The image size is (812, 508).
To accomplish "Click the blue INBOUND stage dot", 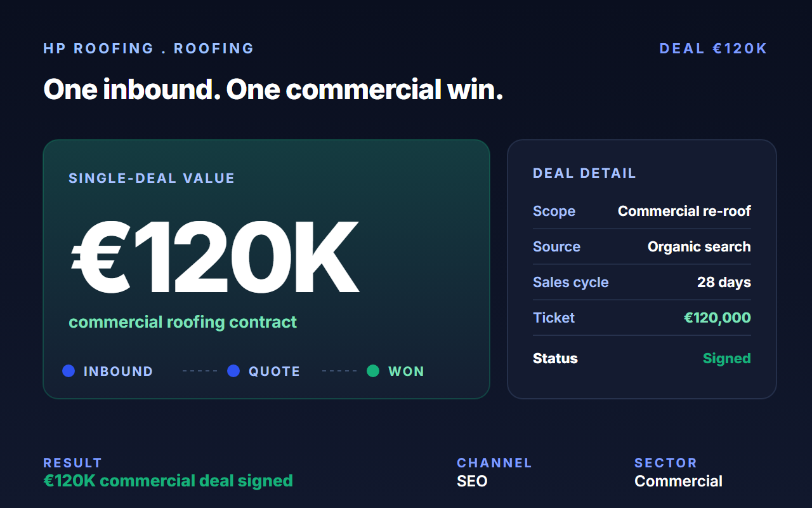I will click(69, 371).
